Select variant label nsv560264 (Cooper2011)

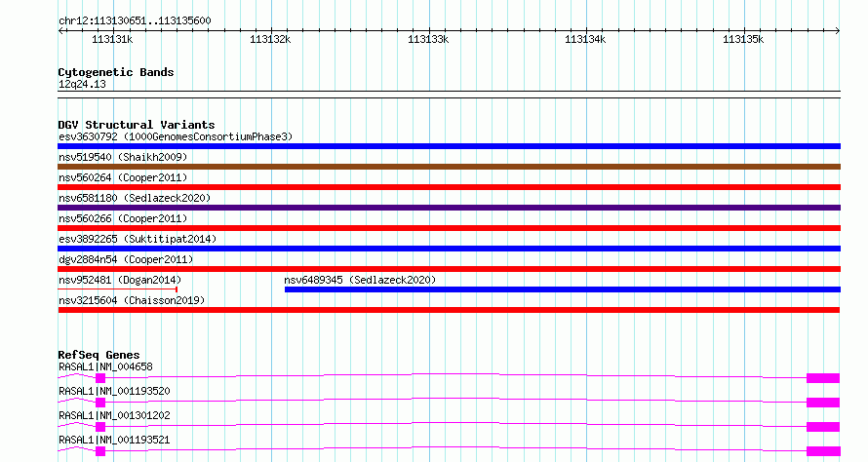click(x=123, y=177)
